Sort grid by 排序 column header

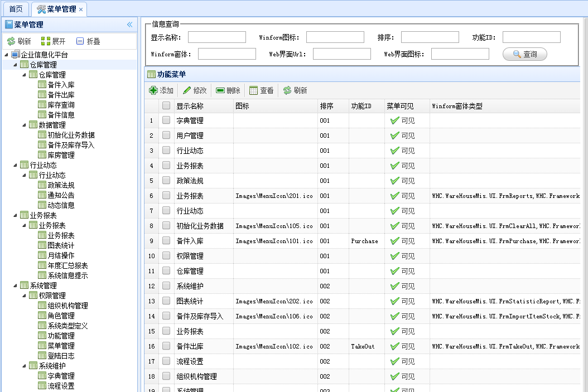pos(333,106)
